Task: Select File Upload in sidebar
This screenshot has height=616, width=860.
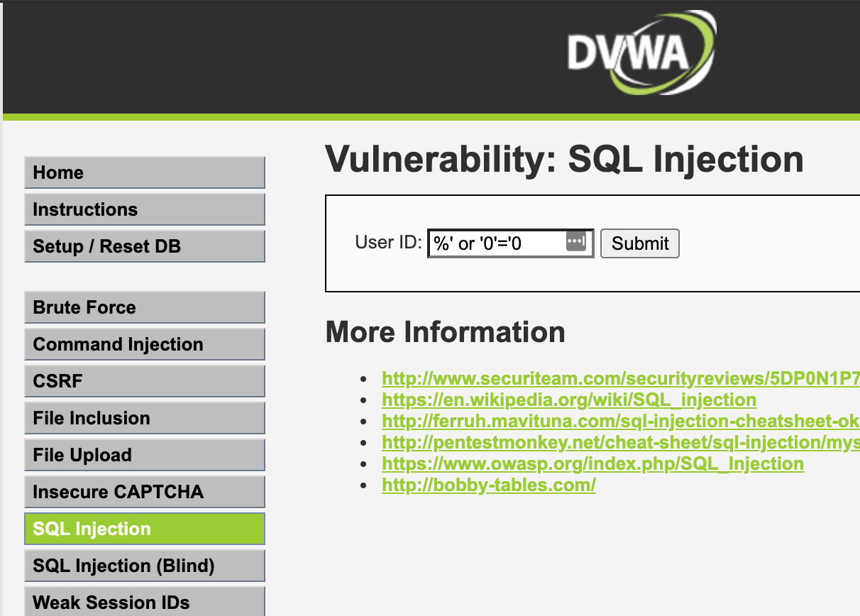Action: click(x=145, y=455)
